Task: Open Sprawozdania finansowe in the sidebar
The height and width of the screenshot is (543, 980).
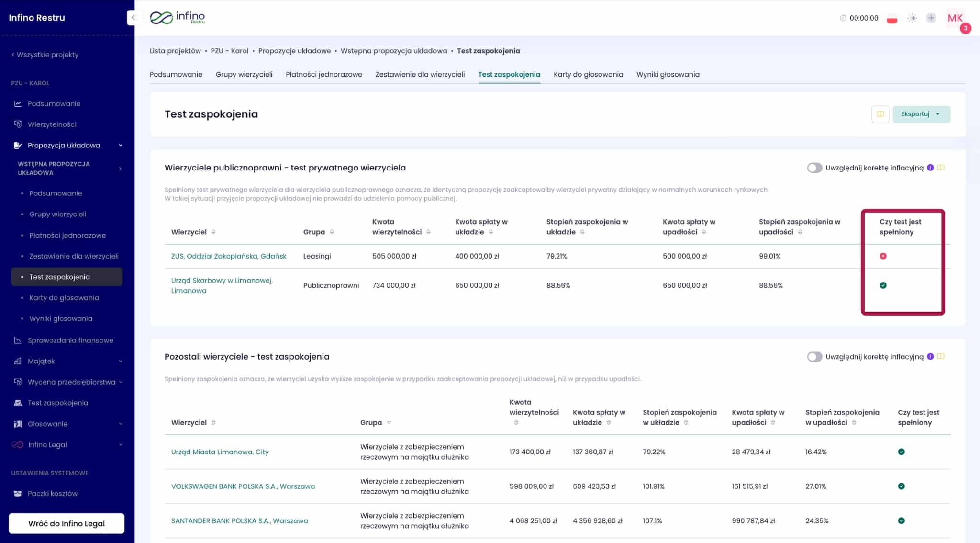Action: point(70,340)
